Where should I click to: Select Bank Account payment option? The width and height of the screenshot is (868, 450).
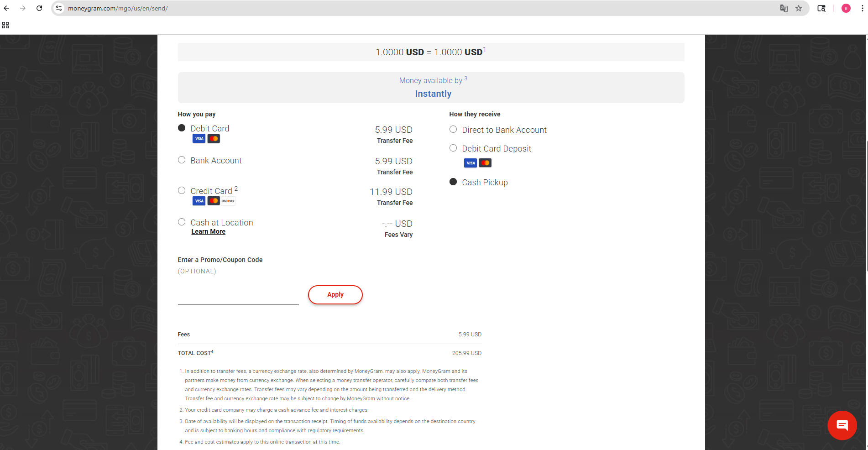(x=182, y=160)
